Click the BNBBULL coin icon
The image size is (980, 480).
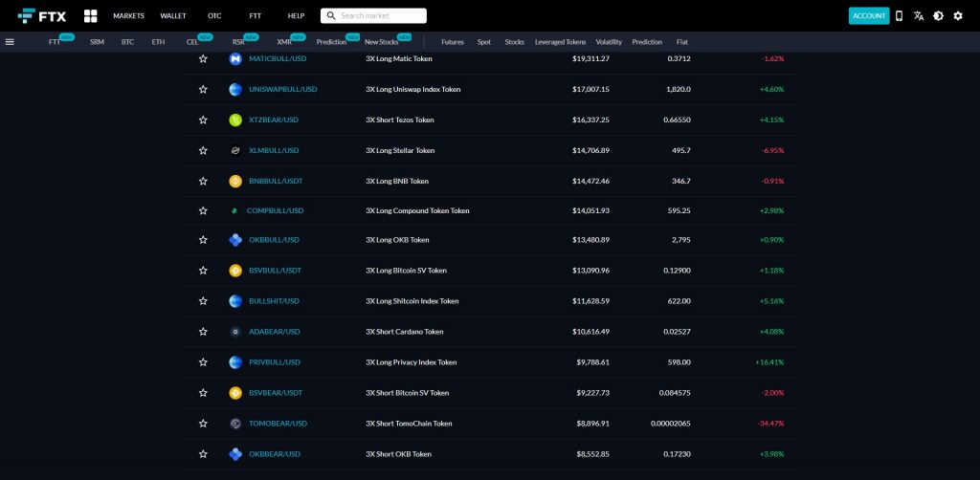(235, 181)
